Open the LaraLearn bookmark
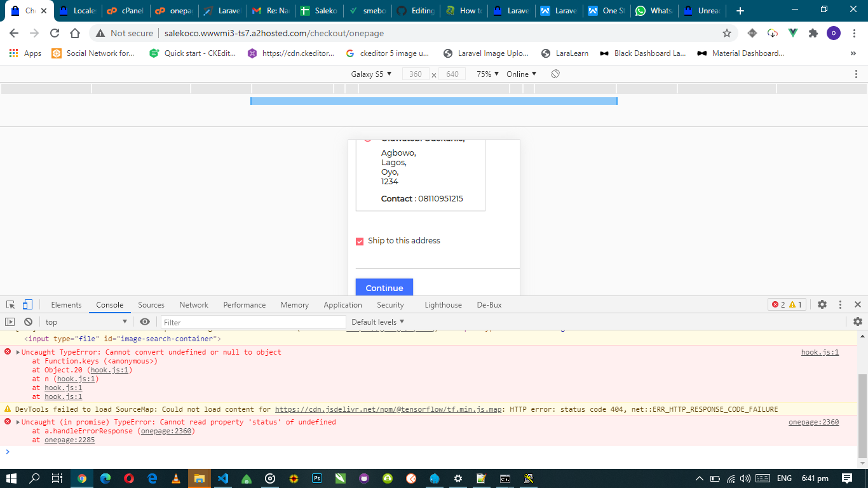This screenshot has height=488, width=868. tap(564, 53)
